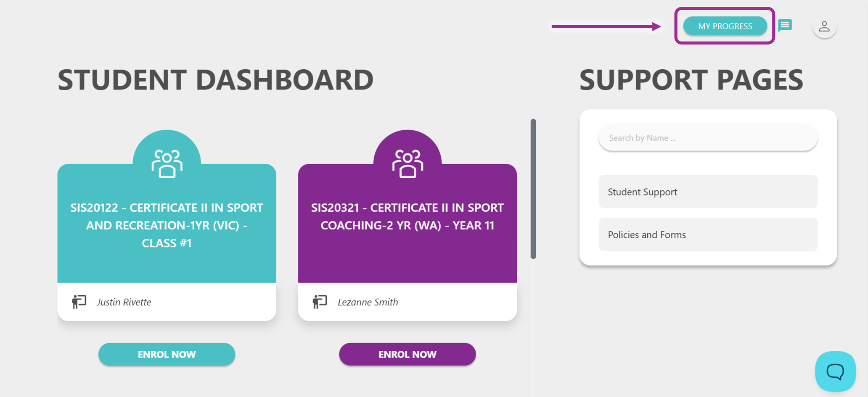Click the Student Dashboard heading
Screen dimensions: 868x397
[215, 80]
